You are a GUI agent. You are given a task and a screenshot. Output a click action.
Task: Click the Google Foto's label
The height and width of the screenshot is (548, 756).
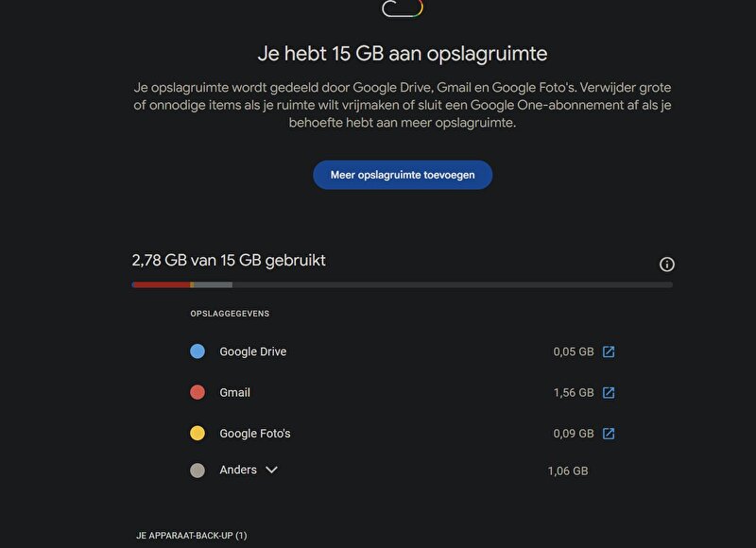coord(254,434)
